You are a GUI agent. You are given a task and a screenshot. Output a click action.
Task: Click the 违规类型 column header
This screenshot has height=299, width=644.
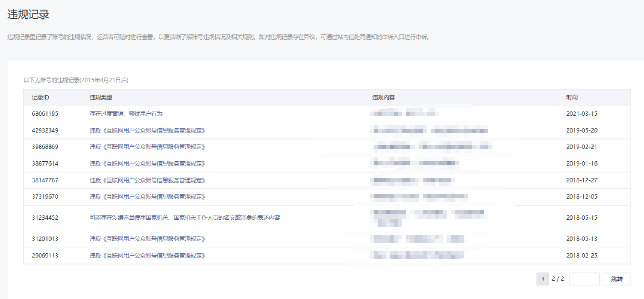(101, 97)
